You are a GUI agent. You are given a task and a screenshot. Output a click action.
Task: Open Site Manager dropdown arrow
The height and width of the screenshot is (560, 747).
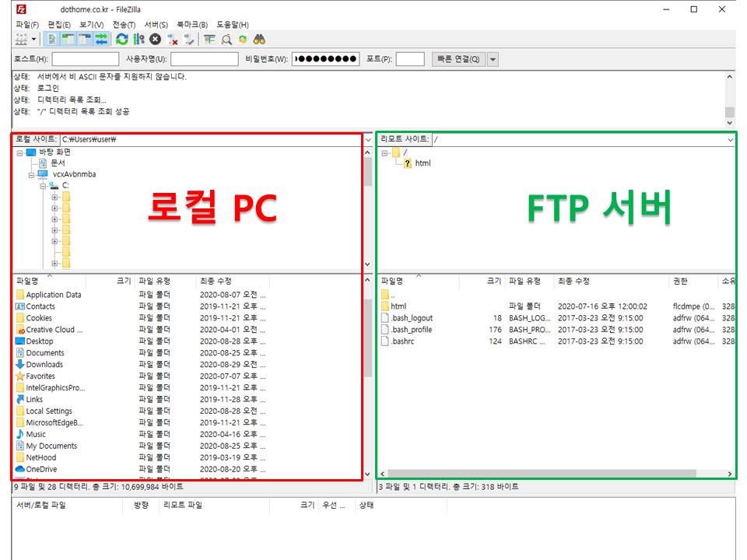[33, 40]
